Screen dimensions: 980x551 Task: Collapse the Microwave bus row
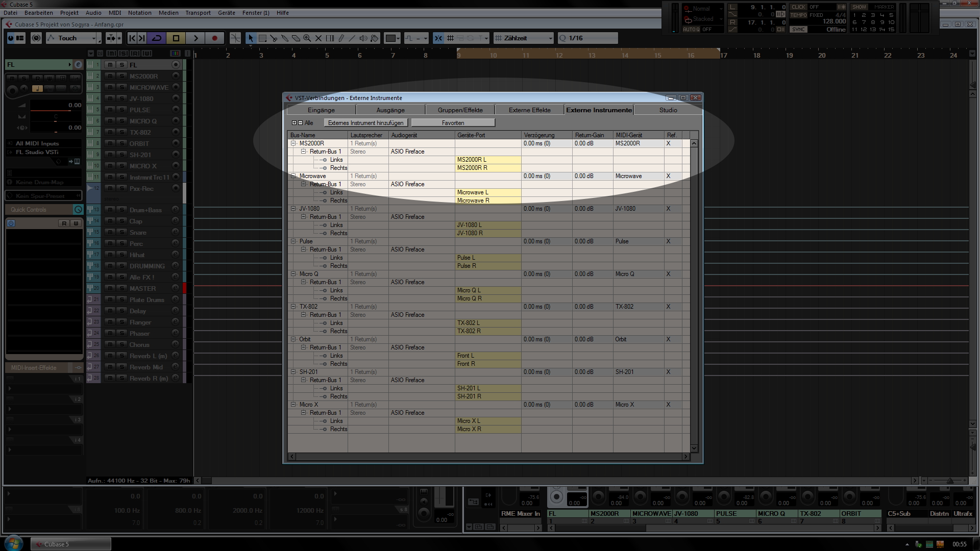click(293, 176)
